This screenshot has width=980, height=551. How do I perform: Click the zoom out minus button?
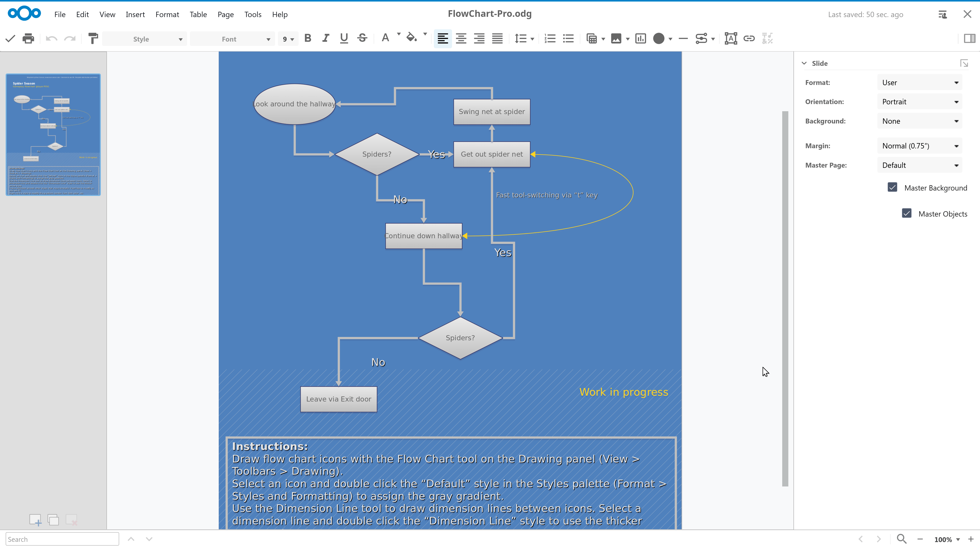coord(920,539)
